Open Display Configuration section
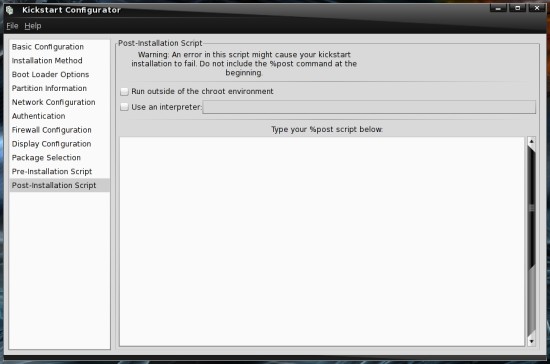 click(x=59, y=144)
